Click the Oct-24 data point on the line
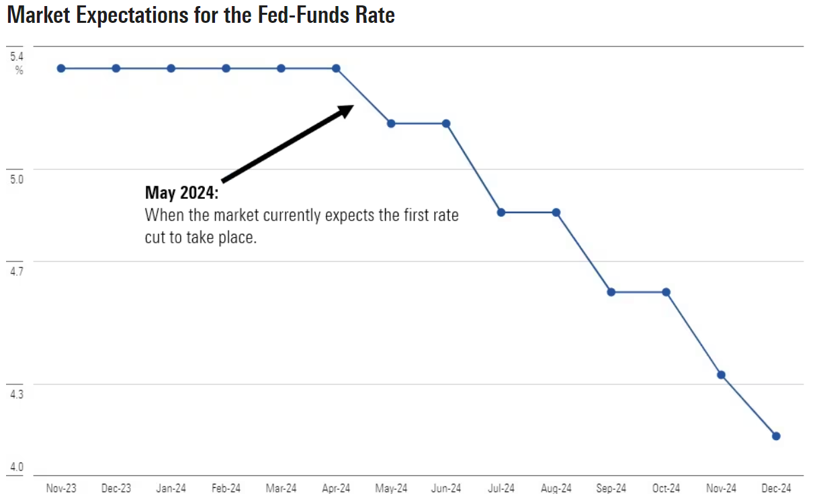The height and width of the screenshot is (504, 817). pos(666,292)
